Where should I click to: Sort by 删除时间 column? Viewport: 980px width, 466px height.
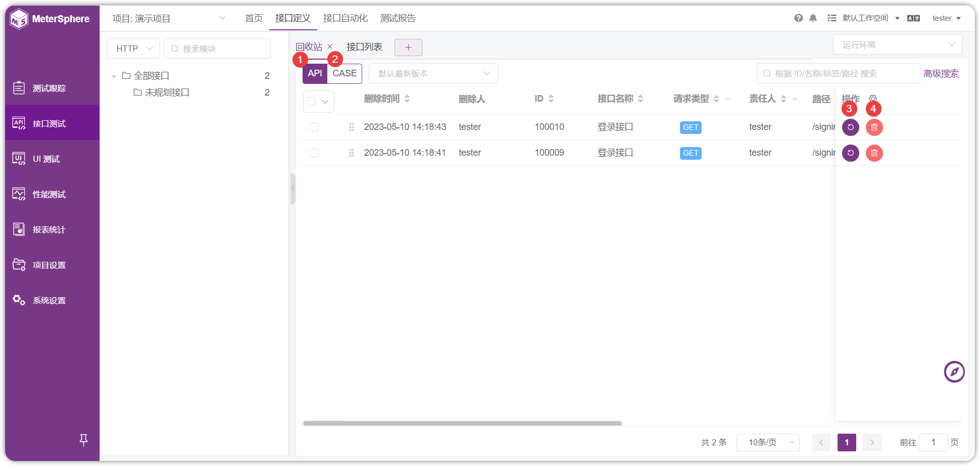407,99
